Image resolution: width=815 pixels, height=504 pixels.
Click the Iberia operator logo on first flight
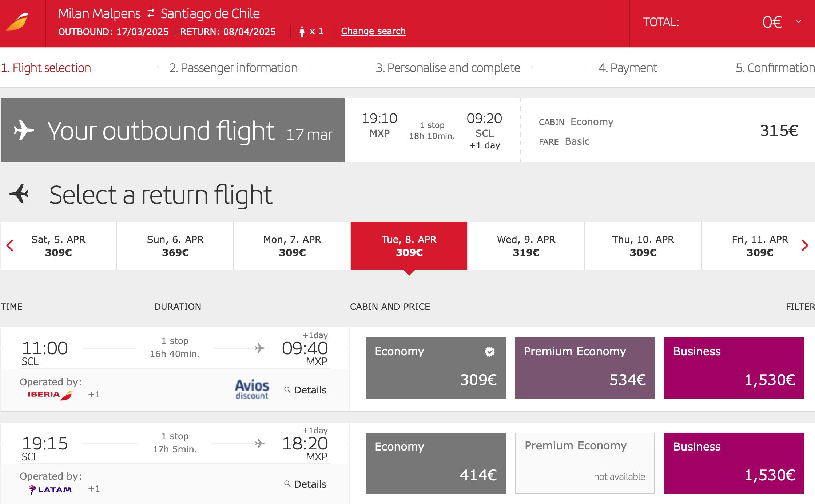pyautogui.click(x=50, y=395)
